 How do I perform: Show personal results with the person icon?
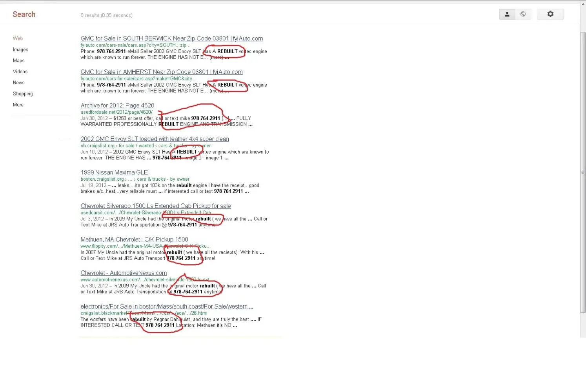point(507,15)
